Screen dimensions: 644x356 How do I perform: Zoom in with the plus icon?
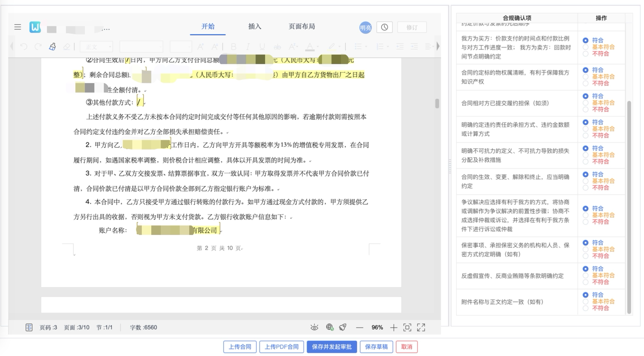click(394, 327)
